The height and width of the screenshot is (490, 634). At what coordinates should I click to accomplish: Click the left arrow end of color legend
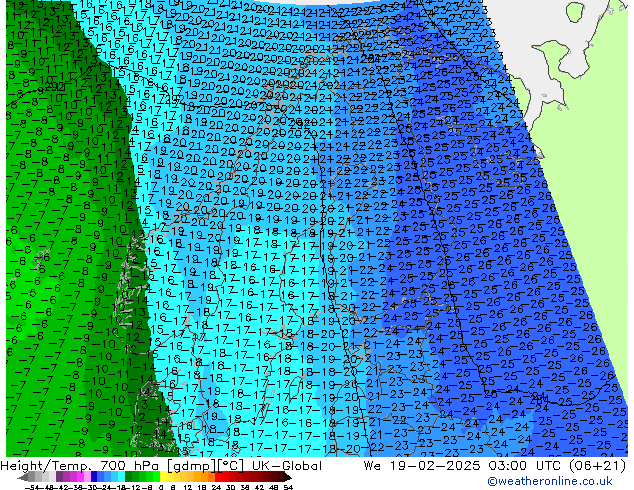click(x=23, y=477)
